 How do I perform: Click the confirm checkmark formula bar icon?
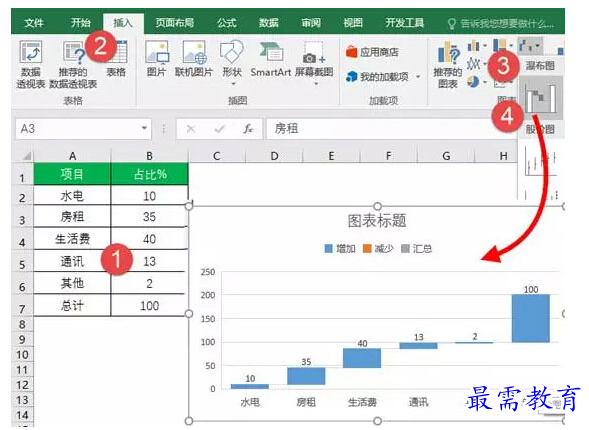point(219,129)
